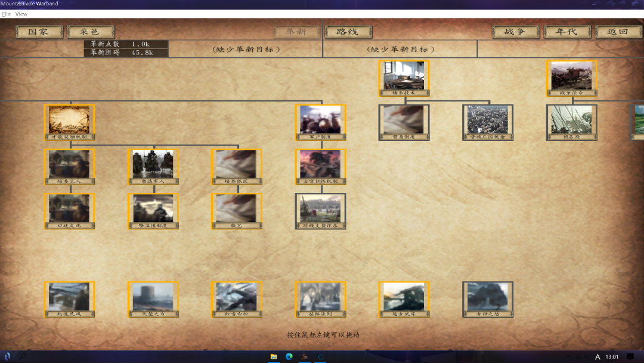This screenshot has width=644, height=363.
Task: Open the 军户制度 innovation card
Action: (321, 122)
